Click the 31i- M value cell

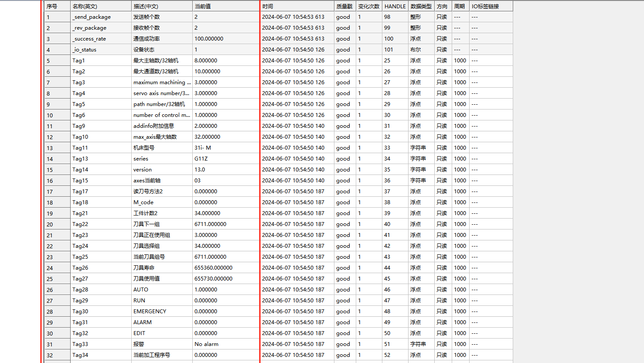[225, 147]
